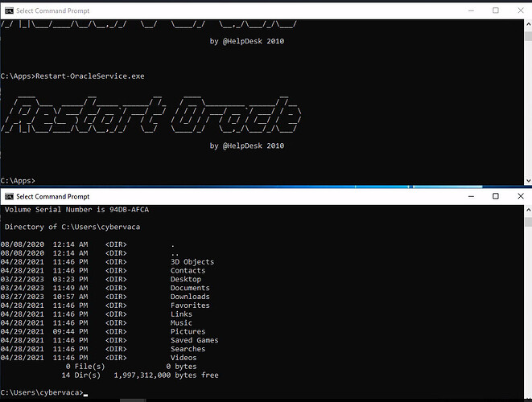Open the bottom Command Prompt system menu icon

tap(9, 196)
